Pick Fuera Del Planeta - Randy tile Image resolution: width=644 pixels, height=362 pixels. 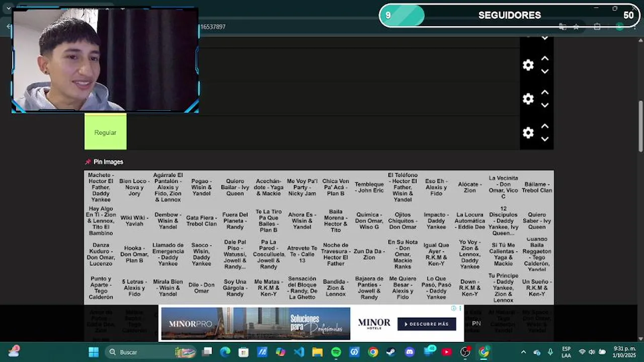235,221
